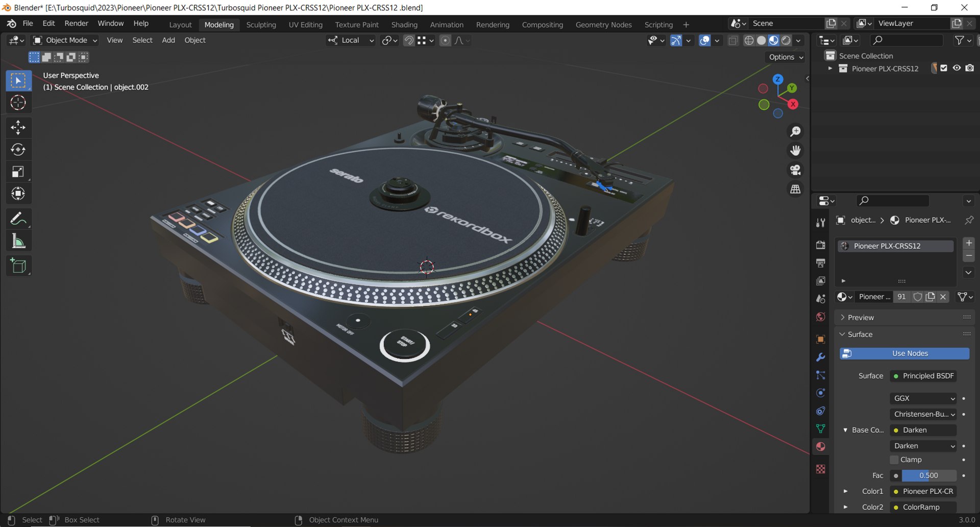Add a new material slot
Viewport: 980px width, 527px height.
969,243
